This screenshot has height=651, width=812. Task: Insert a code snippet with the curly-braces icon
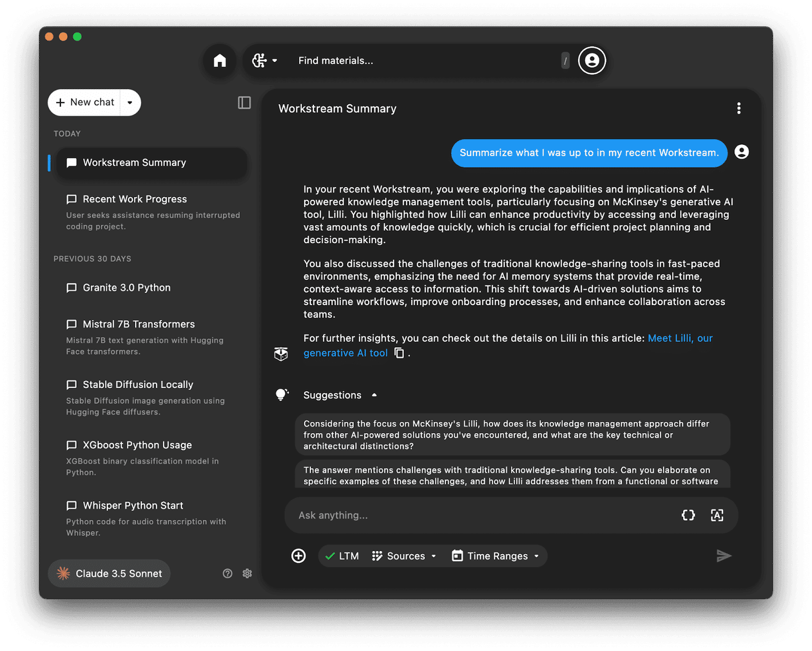pos(688,515)
